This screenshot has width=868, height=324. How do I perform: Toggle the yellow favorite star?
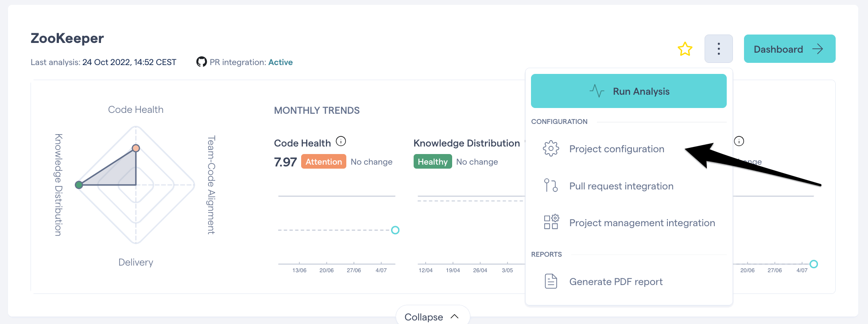point(685,49)
